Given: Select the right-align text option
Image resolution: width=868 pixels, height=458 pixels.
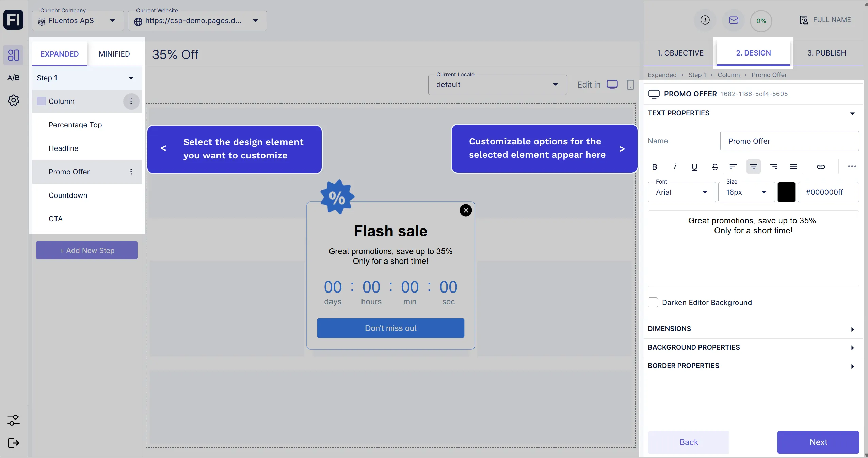Looking at the screenshot, I should [774, 167].
